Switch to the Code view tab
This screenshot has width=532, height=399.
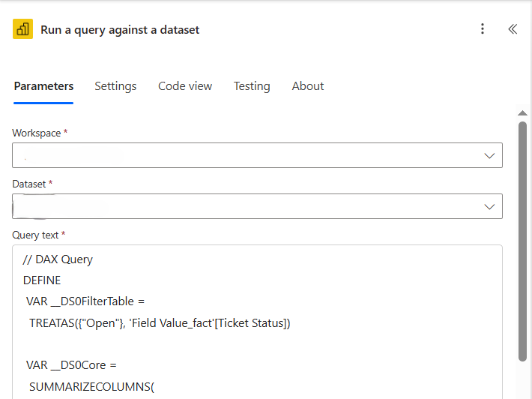185,86
